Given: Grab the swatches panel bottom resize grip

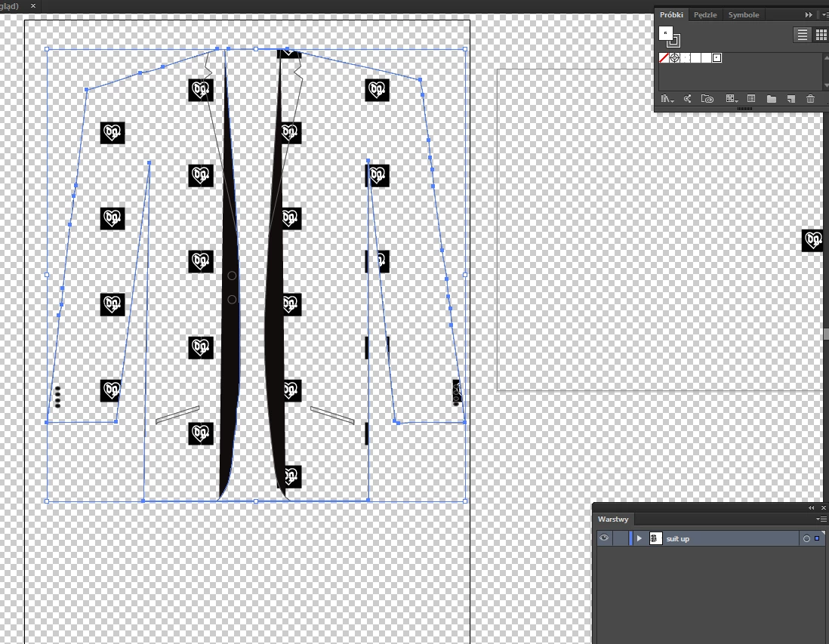Looking at the screenshot, I should click(744, 109).
